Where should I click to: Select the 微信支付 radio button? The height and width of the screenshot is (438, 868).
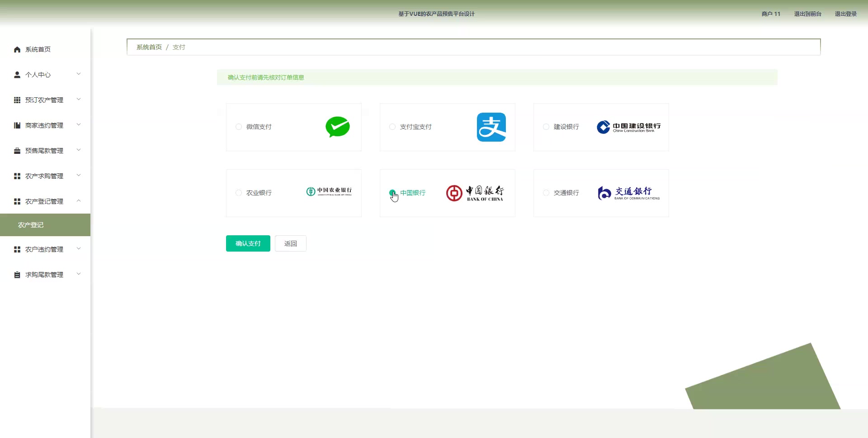pyautogui.click(x=239, y=127)
